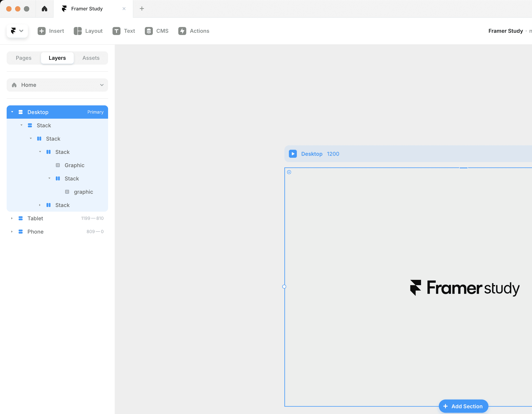Image resolution: width=532 pixels, height=414 pixels.
Task: Go to the home dashboard tab icon
Action: tap(44, 9)
